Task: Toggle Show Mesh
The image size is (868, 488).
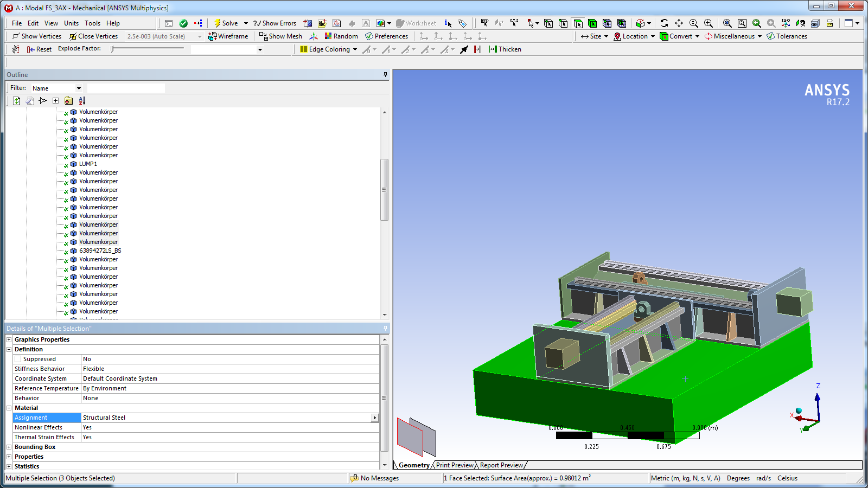Action: pos(280,36)
